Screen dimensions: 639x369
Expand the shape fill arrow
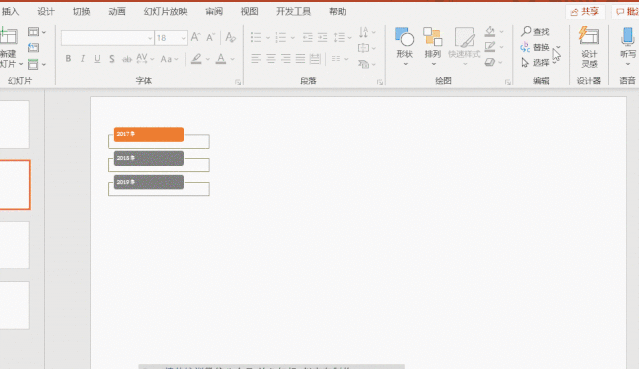502,31
